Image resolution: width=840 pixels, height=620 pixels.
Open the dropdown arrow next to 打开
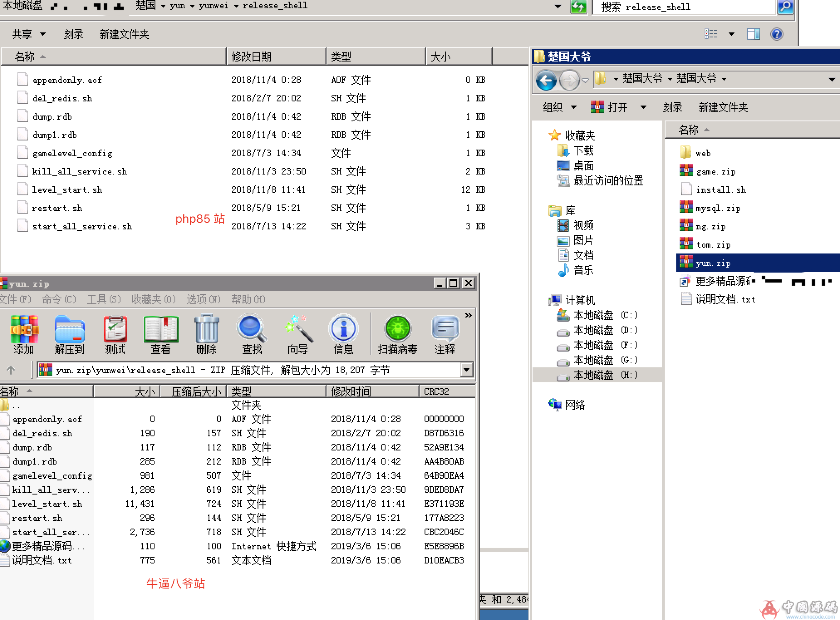[644, 107]
